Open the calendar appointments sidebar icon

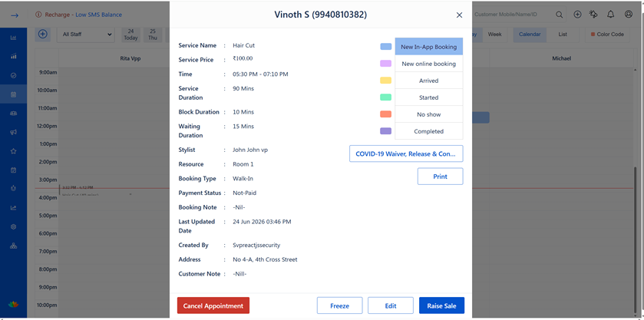(x=14, y=94)
